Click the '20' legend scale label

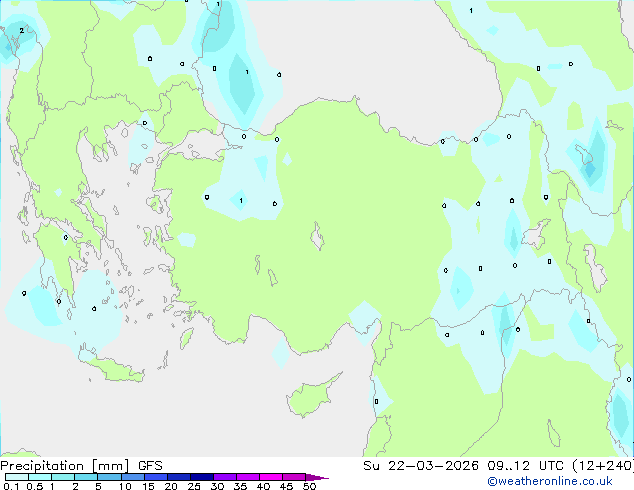tap(171, 486)
